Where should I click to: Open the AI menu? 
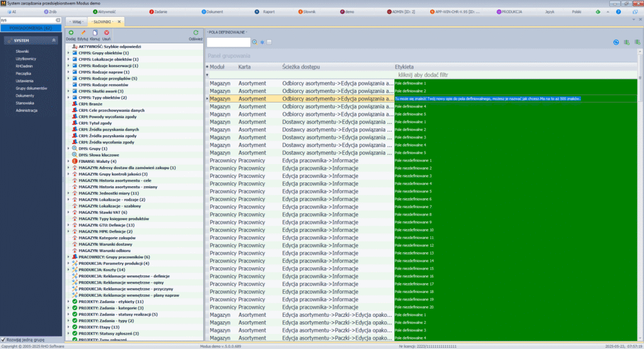pyautogui.click(x=12, y=12)
